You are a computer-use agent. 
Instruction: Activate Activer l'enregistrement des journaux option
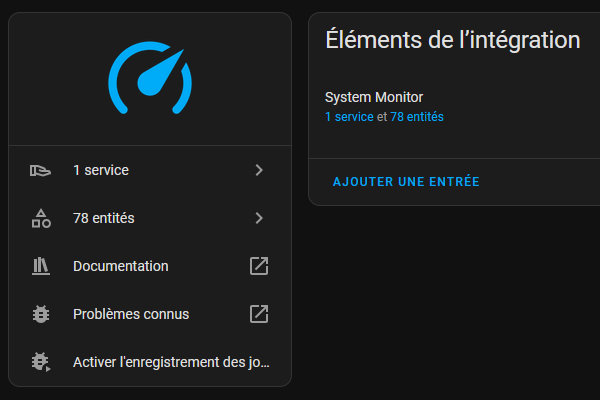pos(150,362)
